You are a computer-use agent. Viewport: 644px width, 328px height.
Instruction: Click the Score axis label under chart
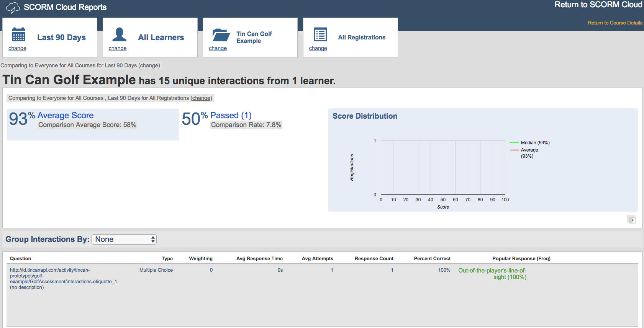[443, 207]
